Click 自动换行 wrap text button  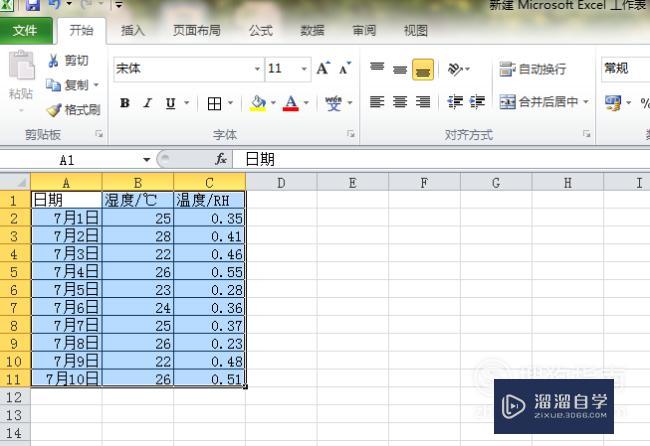(x=533, y=69)
